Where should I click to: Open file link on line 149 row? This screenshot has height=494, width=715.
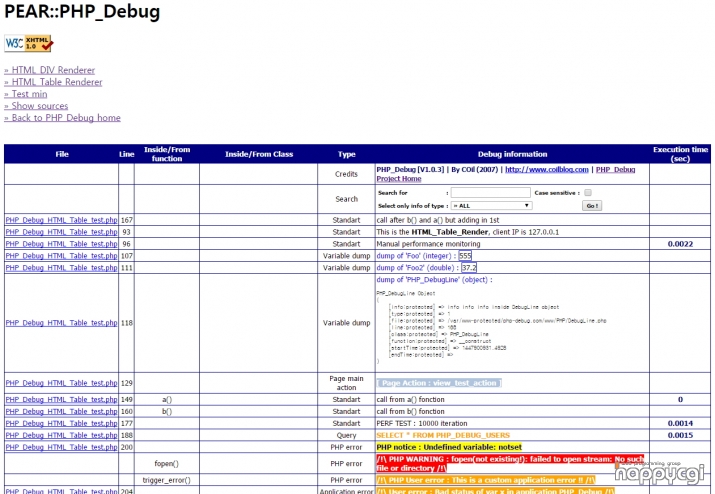[x=62, y=399]
